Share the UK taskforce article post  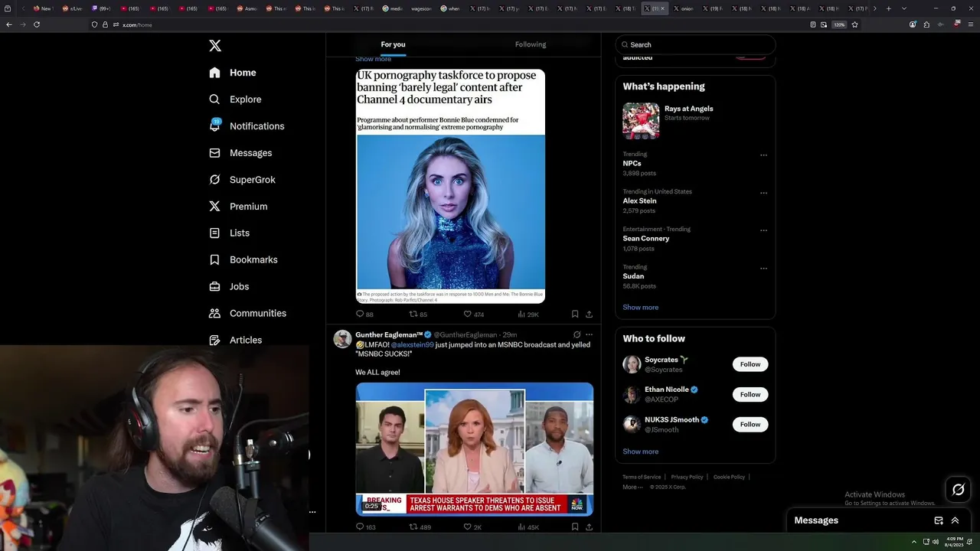point(589,315)
